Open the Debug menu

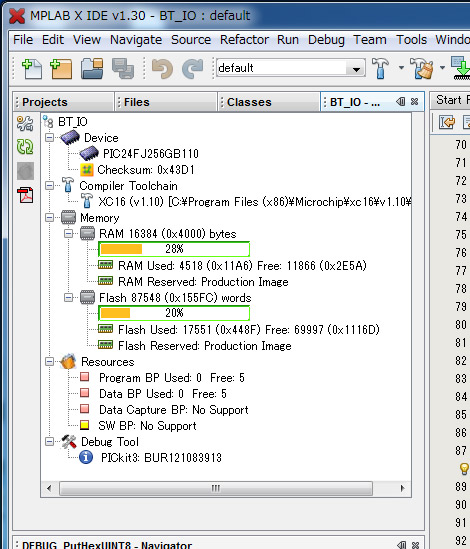[x=326, y=40]
